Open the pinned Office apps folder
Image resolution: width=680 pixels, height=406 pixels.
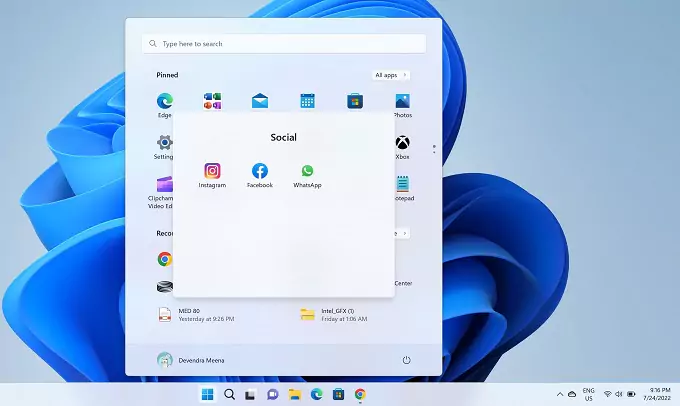(212, 101)
